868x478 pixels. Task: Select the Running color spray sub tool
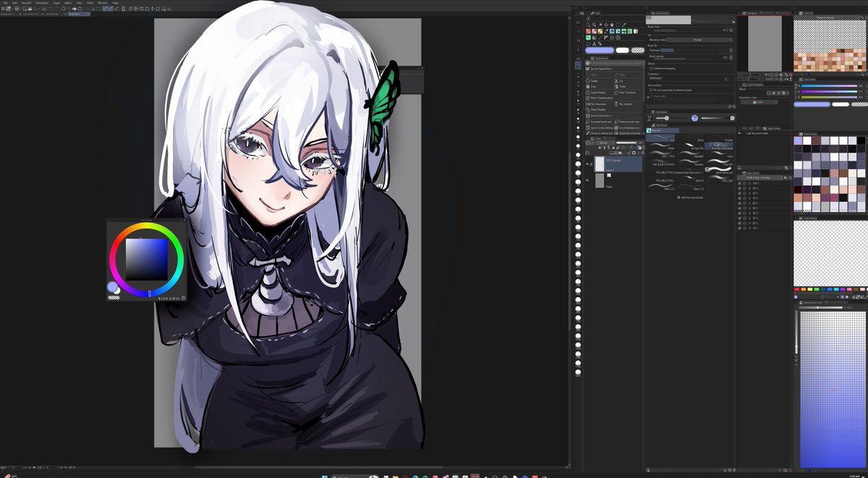(719, 145)
